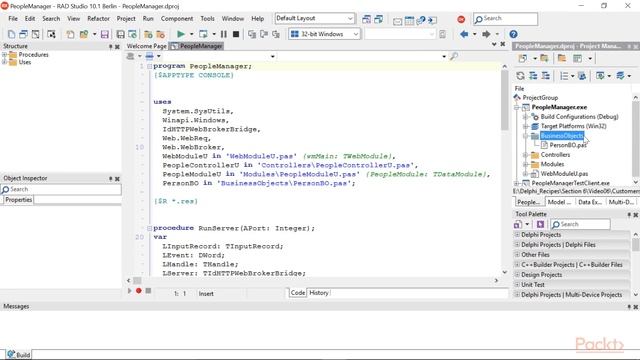The height and width of the screenshot is (360, 640).
Task: Click the Object Inspector search field
Action: pyautogui.click(x=61, y=189)
